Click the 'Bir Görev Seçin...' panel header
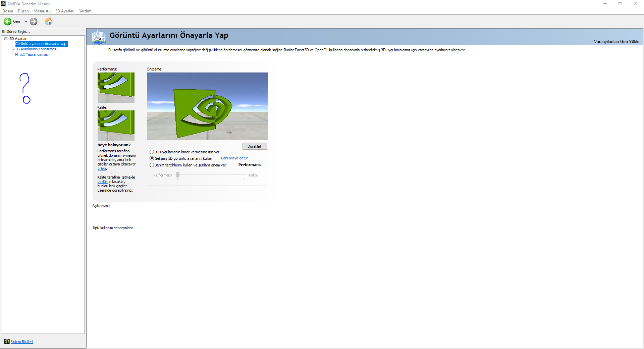This screenshot has width=644, height=349. (16, 32)
